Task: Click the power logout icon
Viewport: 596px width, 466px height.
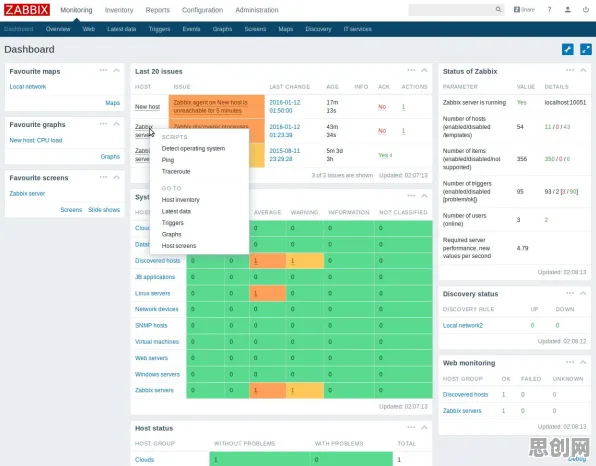Action: coord(586,10)
